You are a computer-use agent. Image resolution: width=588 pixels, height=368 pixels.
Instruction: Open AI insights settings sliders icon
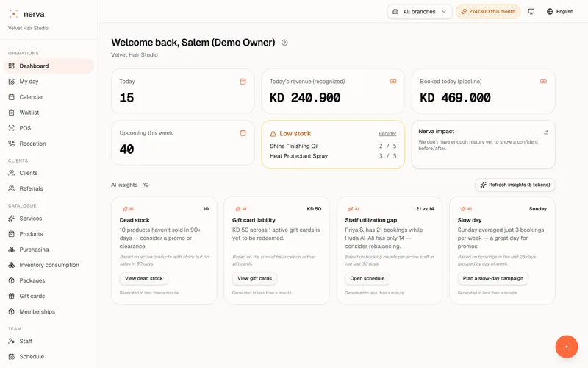click(146, 185)
